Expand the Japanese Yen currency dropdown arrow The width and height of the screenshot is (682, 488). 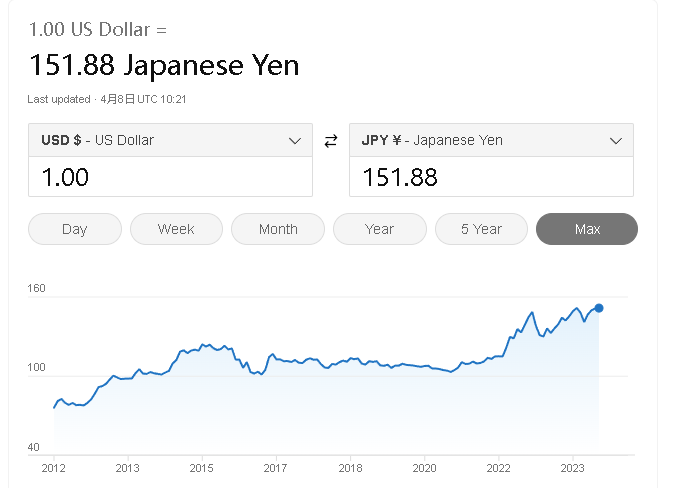pos(616,141)
